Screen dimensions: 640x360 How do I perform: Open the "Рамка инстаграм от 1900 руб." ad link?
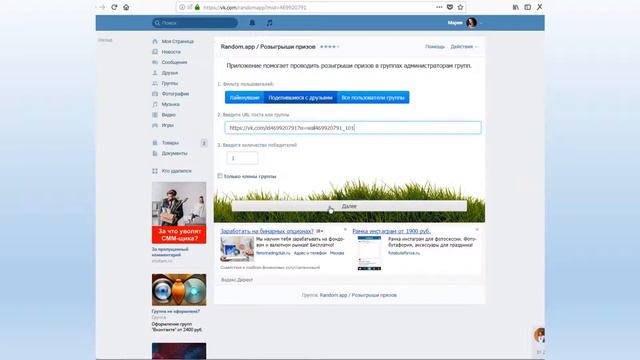pyautogui.click(x=391, y=231)
